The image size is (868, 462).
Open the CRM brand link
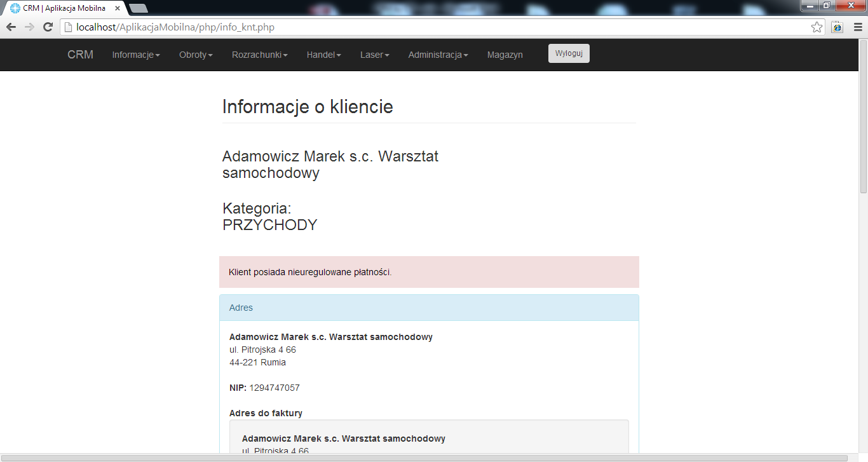[x=81, y=55]
